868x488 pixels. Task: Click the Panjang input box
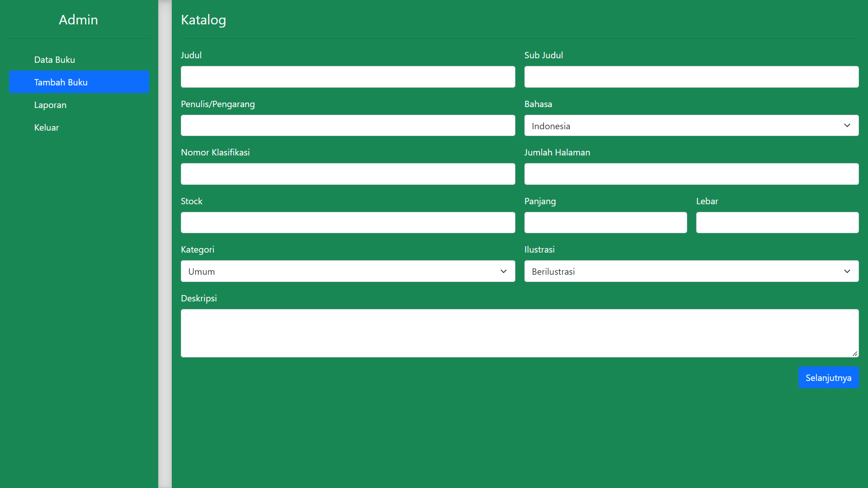click(x=605, y=223)
